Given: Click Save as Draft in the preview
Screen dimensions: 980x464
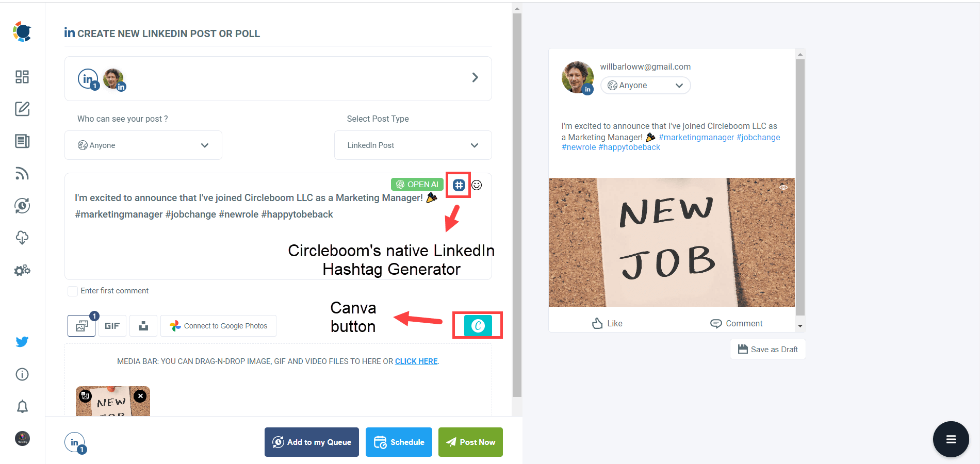Looking at the screenshot, I should [767, 349].
